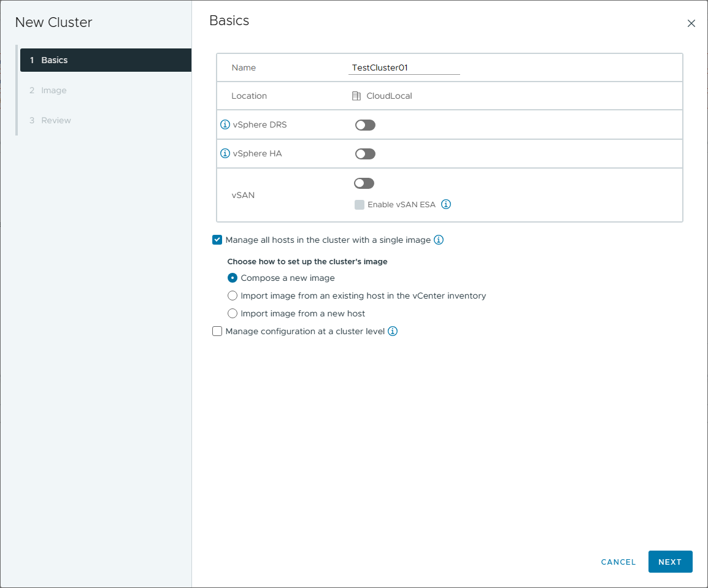Screen dimensions: 708x588
Task: Check Manage configuration at a cluster level
Action: (217, 332)
